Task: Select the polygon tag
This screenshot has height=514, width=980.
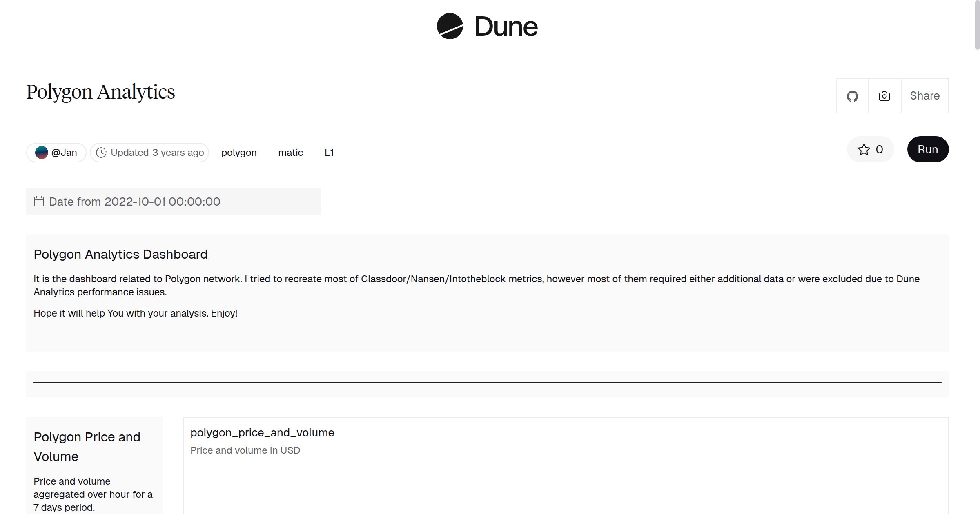Action: pos(239,152)
